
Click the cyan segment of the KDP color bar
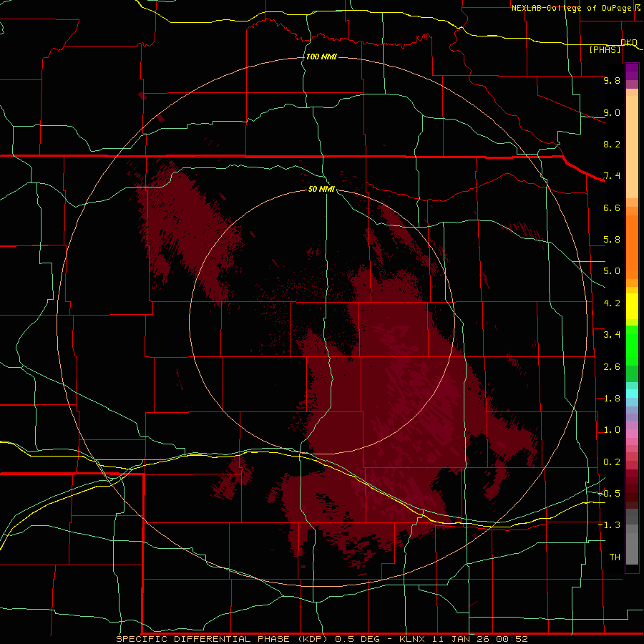632,394
